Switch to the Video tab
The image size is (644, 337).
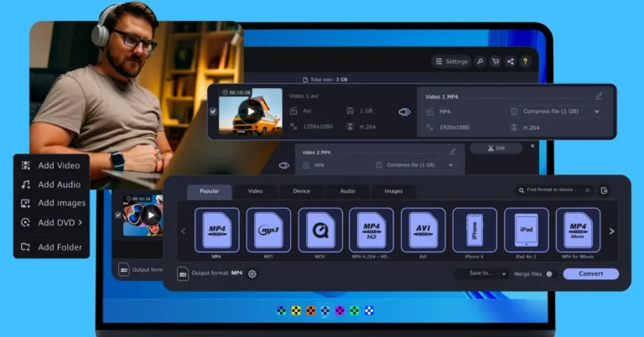(255, 191)
